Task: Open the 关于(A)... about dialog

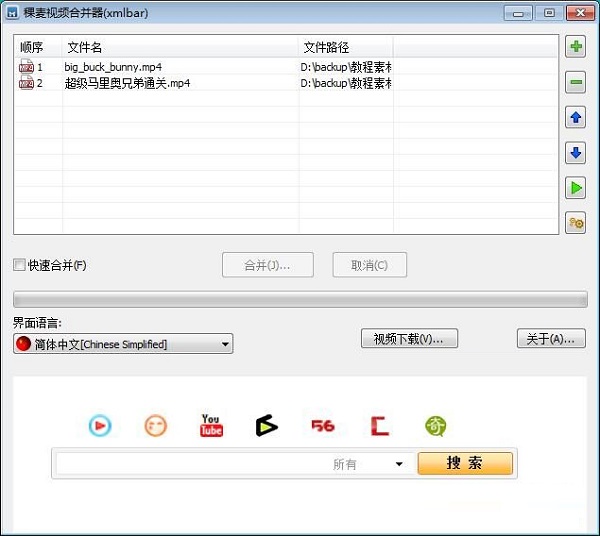Action: tap(551, 338)
